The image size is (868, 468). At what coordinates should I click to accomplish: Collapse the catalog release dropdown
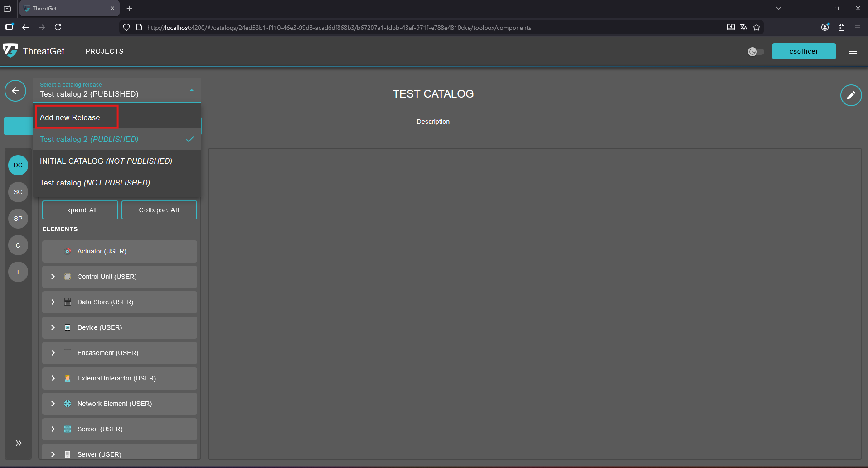tap(192, 90)
